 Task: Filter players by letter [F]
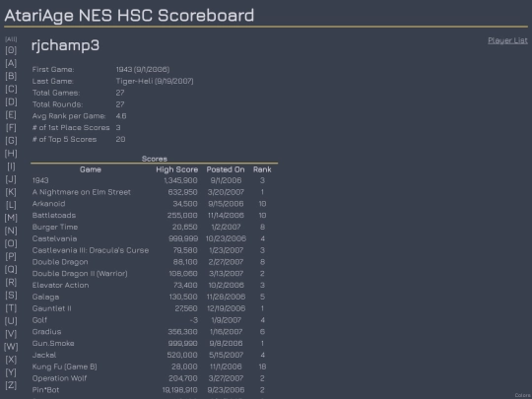click(11, 127)
